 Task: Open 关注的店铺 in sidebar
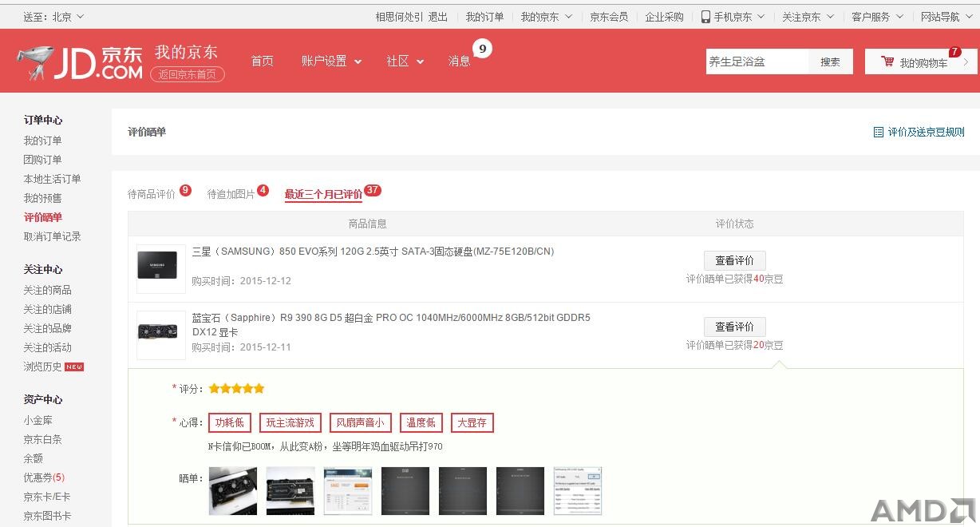(x=47, y=309)
